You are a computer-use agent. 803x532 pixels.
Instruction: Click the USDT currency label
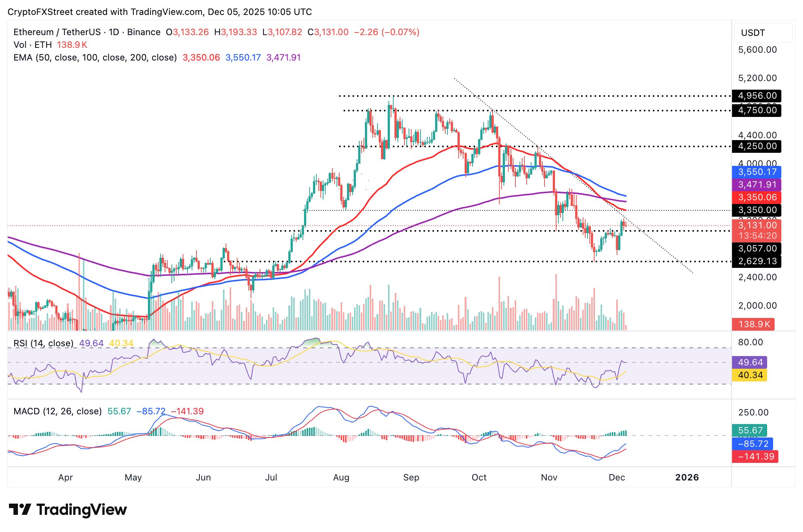click(753, 33)
